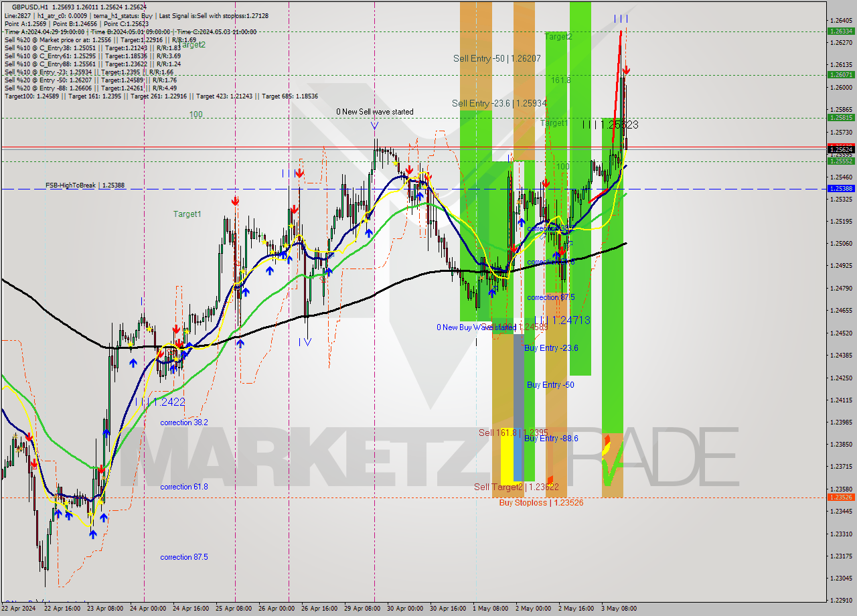This screenshot has width=857, height=616.
Task: Click the green 1.26334 price tag
Action: click(x=841, y=31)
